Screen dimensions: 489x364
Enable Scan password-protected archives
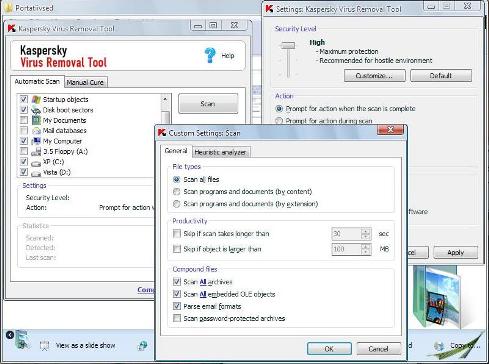coord(177,318)
